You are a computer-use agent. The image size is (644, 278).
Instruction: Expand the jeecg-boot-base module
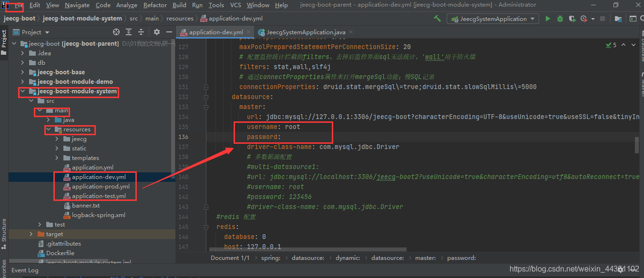pyautogui.click(x=22, y=72)
